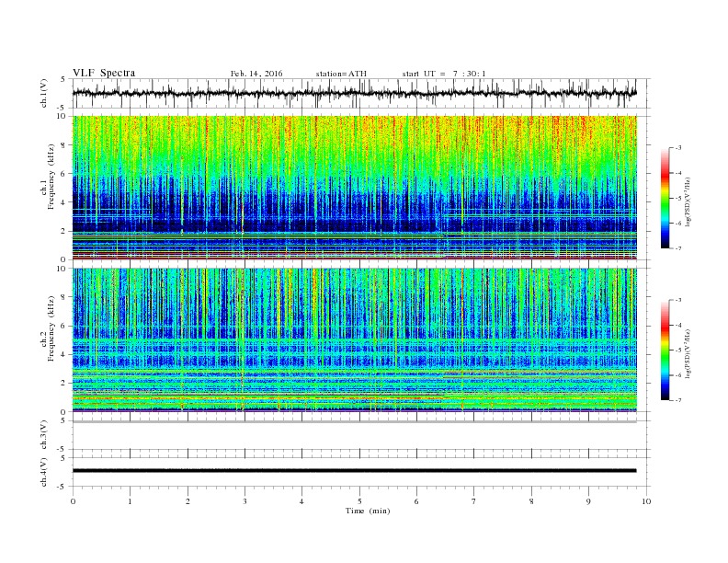Click the "ch.4(V)" axis label

pos(44,472)
